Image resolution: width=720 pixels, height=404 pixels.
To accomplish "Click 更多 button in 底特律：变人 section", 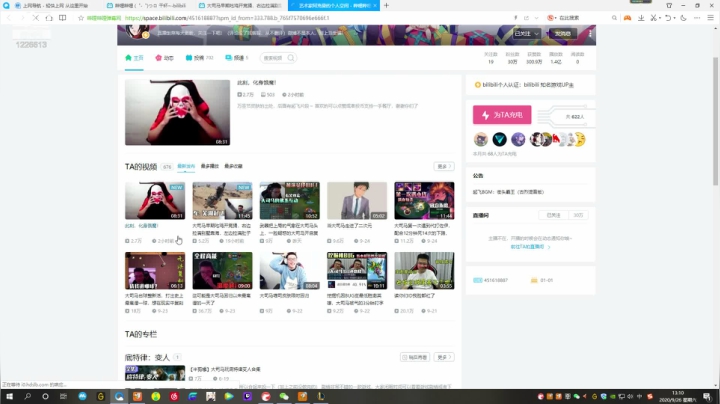I will pyautogui.click(x=444, y=357).
